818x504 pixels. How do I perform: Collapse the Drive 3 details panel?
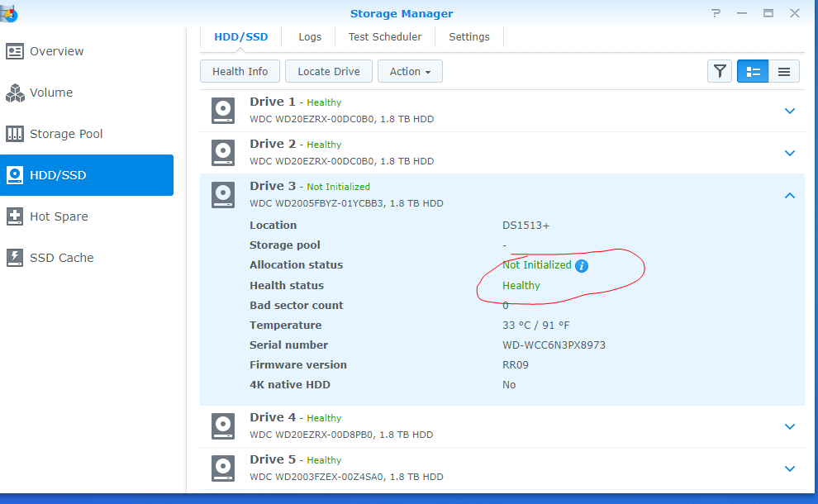click(x=790, y=194)
